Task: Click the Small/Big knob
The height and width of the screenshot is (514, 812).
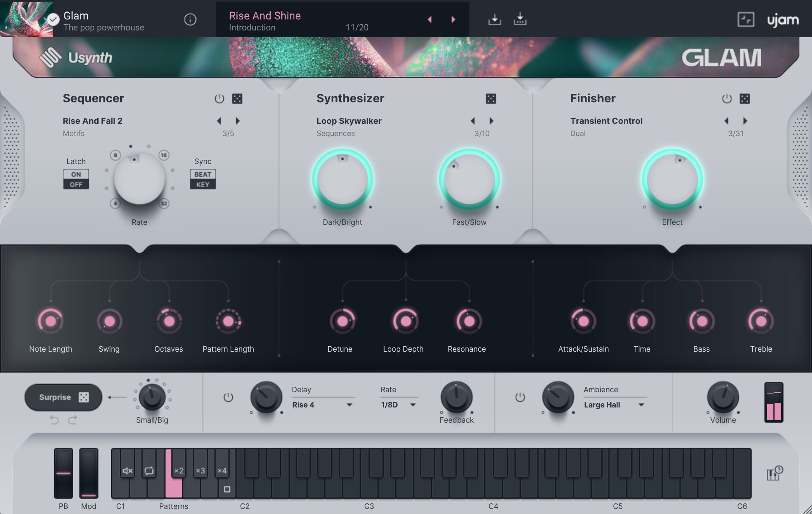Action: point(152,396)
